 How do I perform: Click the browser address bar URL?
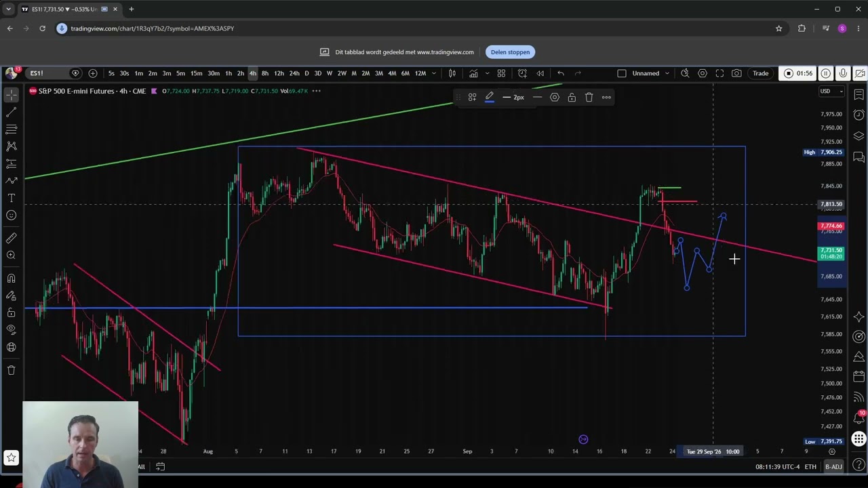pos(153,28)
